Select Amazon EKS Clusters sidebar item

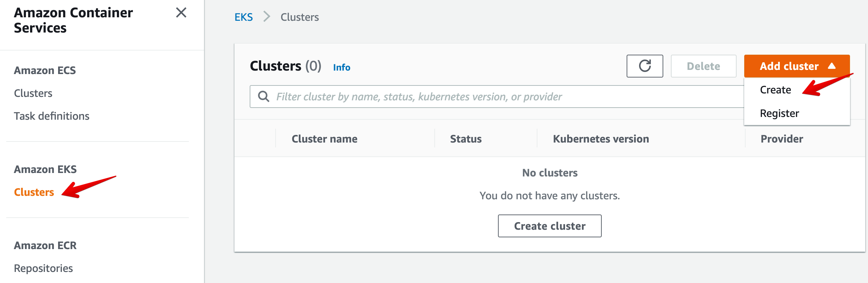(x=34, y=192)
